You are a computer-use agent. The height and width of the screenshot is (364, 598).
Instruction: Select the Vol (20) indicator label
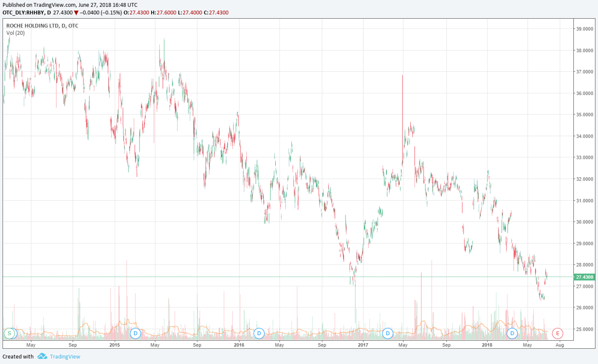16,33
